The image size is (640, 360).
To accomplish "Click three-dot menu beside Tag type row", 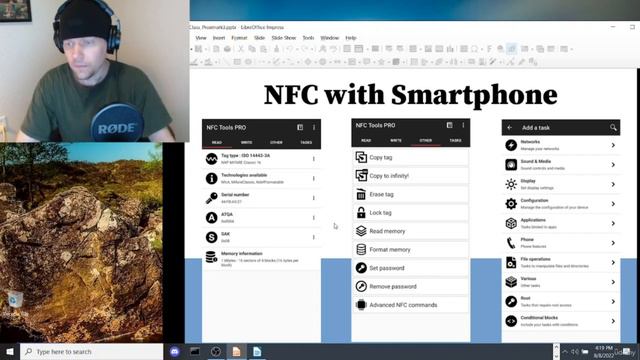I will coord(313,159).
